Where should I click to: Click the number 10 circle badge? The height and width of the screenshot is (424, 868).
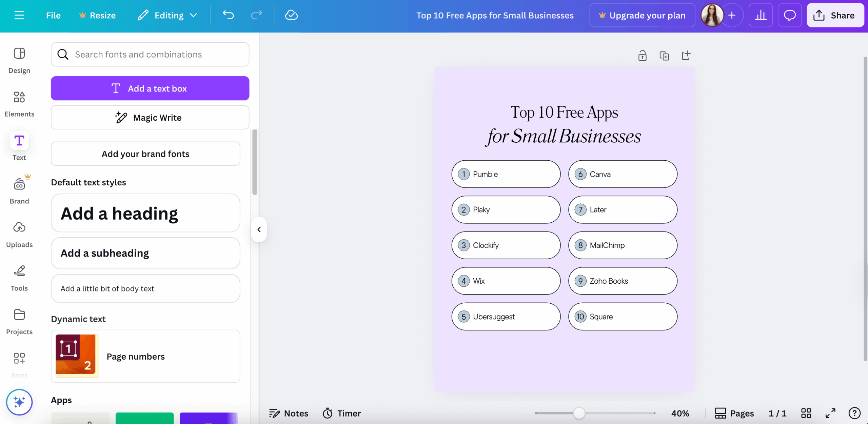click(x=580, y=317)
